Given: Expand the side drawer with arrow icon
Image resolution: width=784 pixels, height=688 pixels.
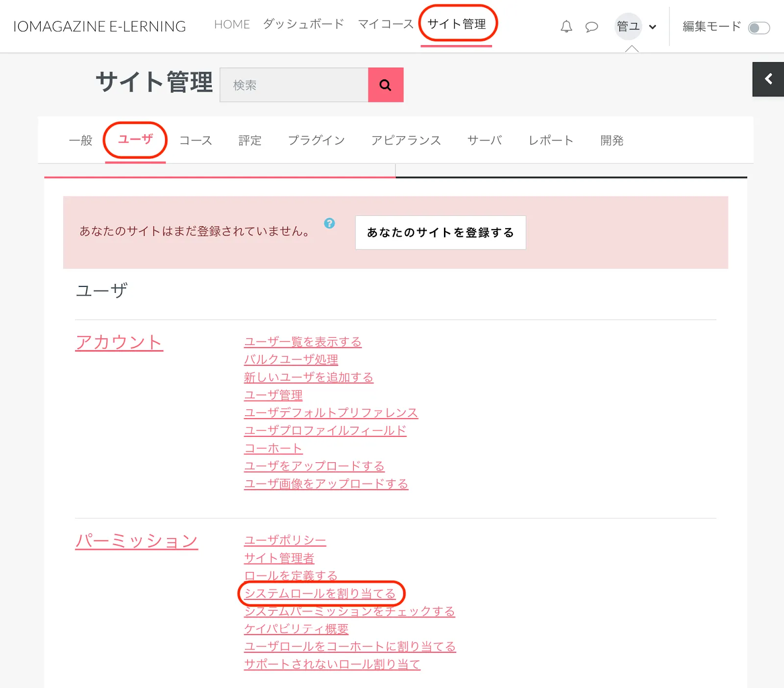Looking at the screenshot, I should (768, 79).
